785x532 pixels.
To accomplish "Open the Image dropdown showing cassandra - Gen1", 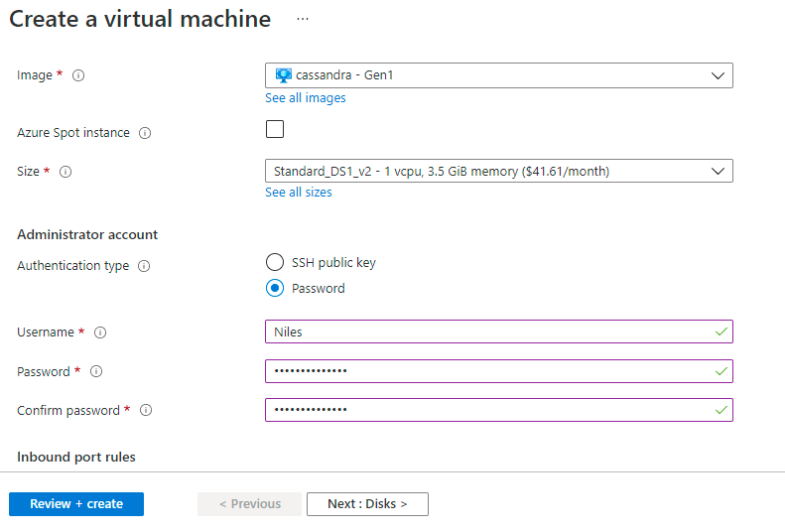I will pyautogui.click(x=498, y=75).
